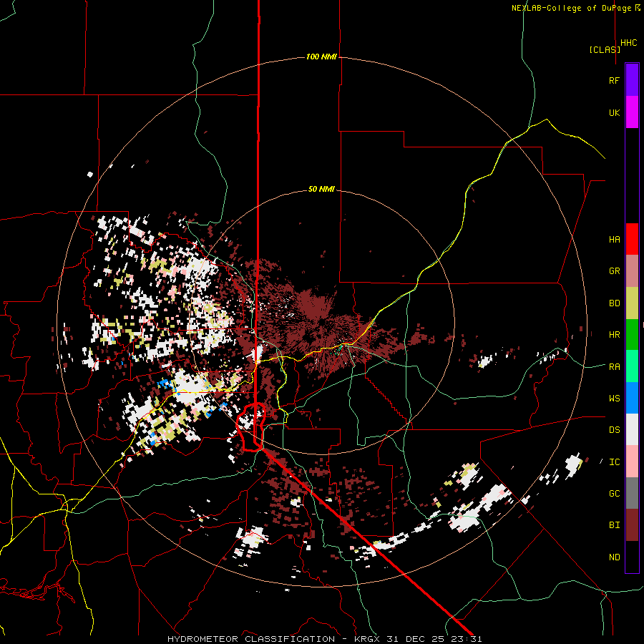Click the RA light green legend swatch

tap(632, 366)
